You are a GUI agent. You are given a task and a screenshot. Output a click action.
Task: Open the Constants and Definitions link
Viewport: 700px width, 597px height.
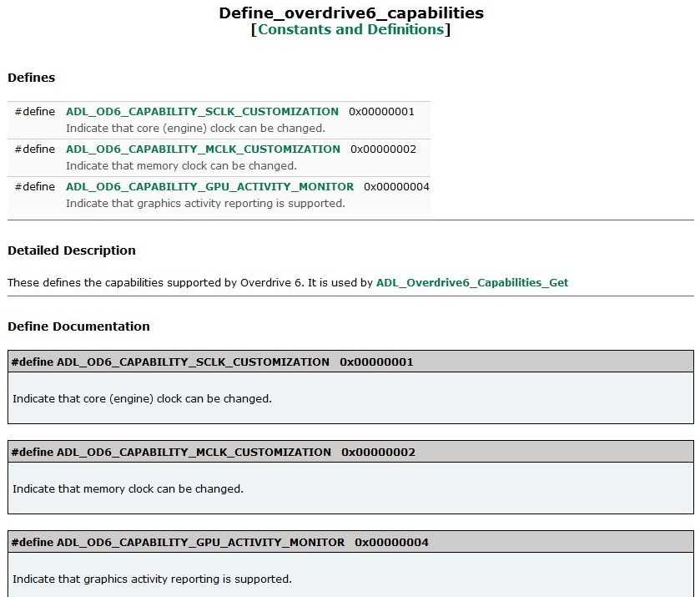pyautogui.click(x=350, y=30)
